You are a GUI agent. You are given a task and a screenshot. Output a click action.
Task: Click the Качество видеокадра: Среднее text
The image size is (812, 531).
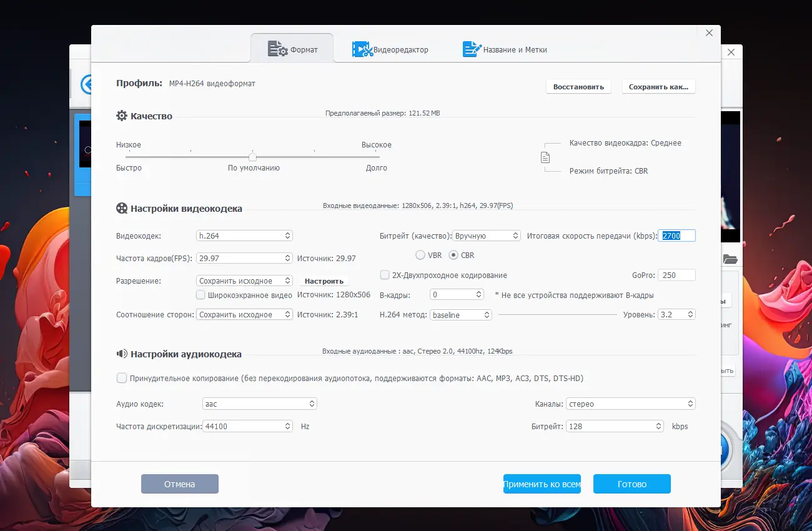pyautogui.click(x=625, y=143)
